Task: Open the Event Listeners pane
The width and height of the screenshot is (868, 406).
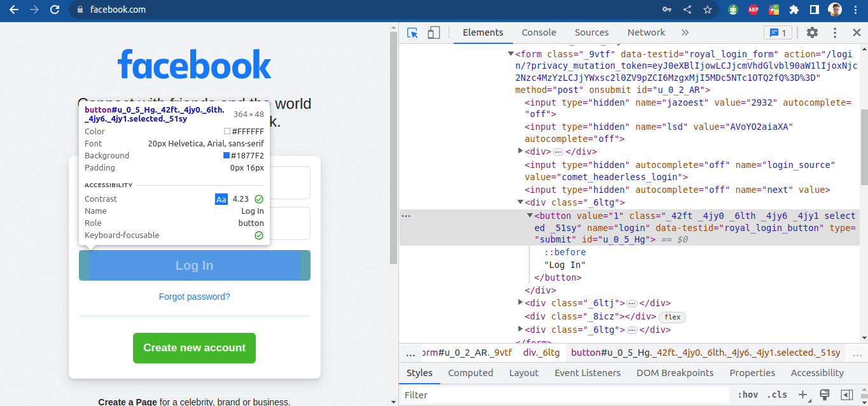Action: click(587, 373)
